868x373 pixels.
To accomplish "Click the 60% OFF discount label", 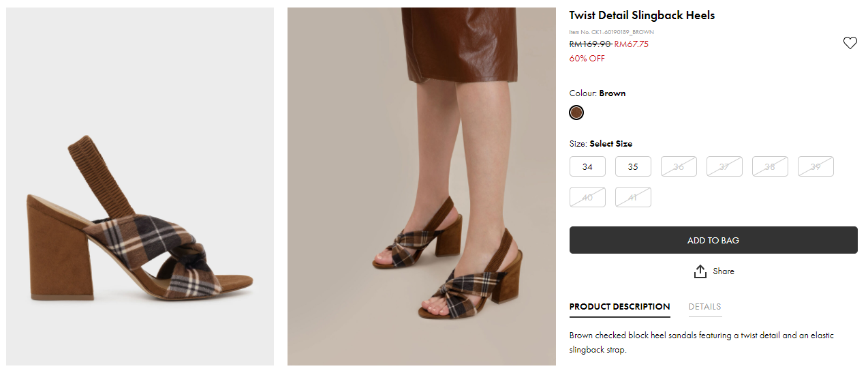I will tap(587, 59).
